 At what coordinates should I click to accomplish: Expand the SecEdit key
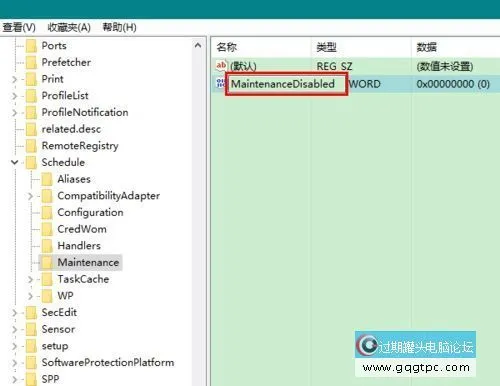click(x=14, y=312)
